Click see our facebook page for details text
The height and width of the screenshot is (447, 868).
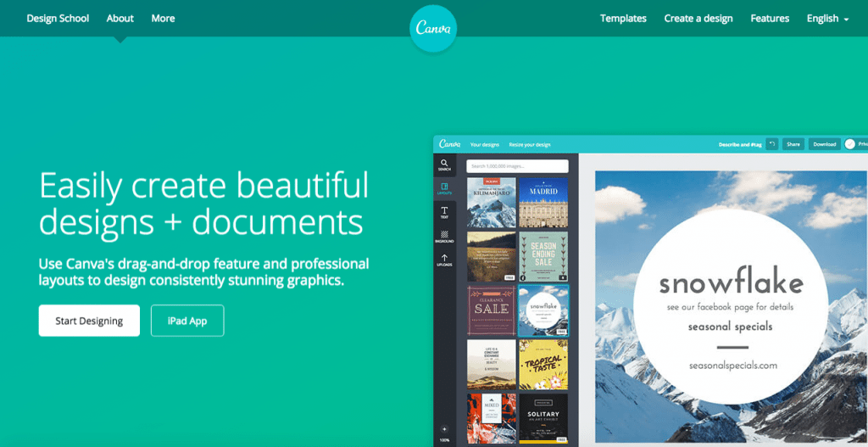(731, 306)
